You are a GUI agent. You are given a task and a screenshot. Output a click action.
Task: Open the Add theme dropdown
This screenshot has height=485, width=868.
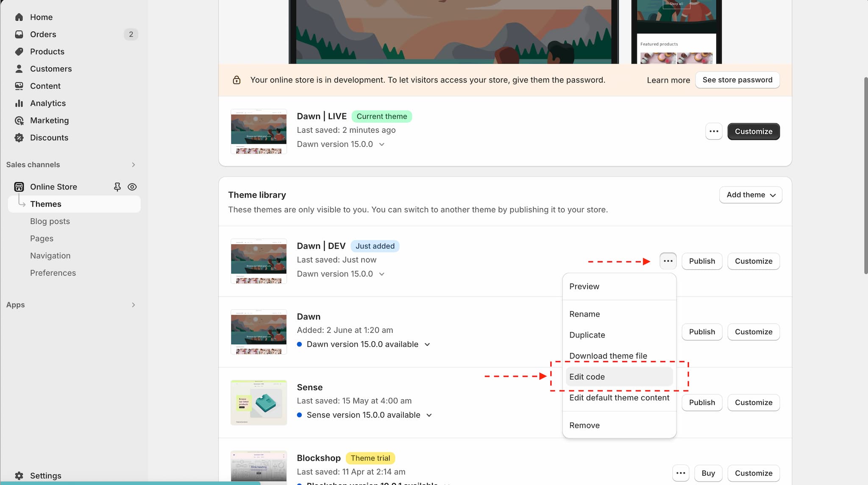pyautogui.click(x=751, y=195)
